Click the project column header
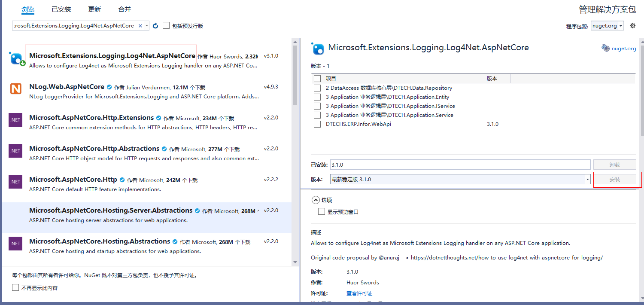 [x=404, y=79]
